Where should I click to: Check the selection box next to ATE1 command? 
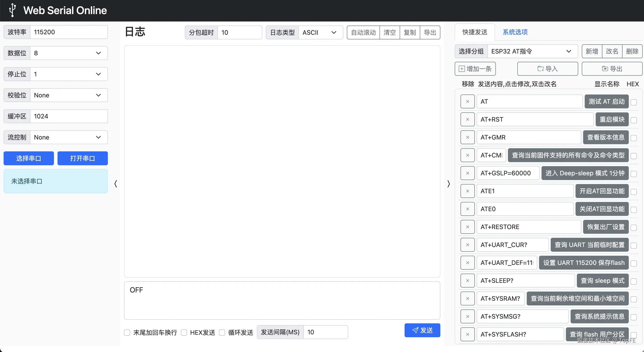click(634, 192)
